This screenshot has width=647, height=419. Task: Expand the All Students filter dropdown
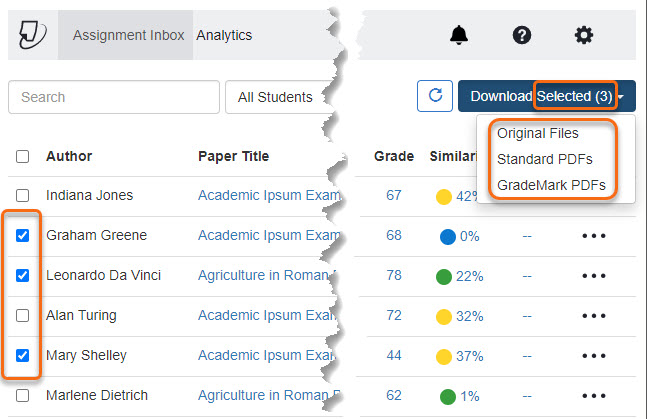(x=275, y=97)
